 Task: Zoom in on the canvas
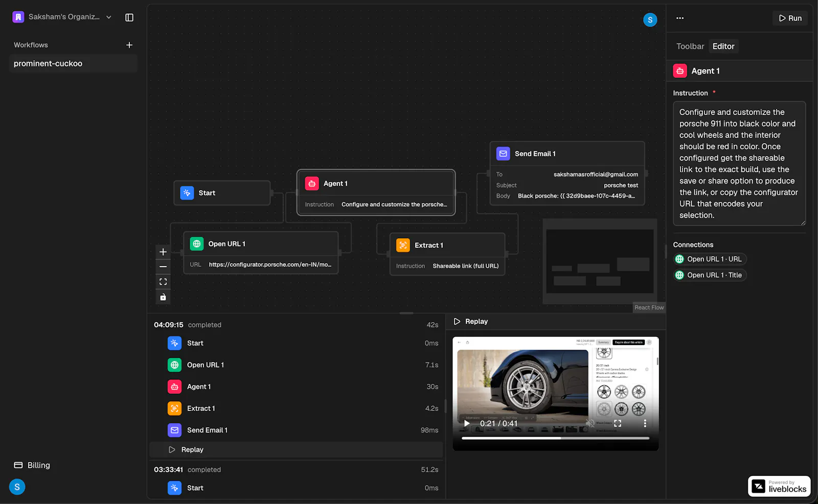[x=163, y=252]
